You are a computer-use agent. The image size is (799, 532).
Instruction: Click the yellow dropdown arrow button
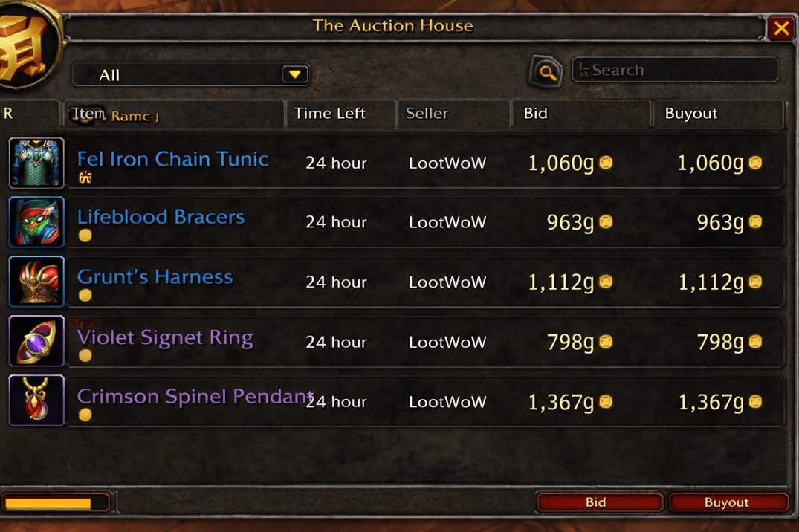(x=295, y=74)
